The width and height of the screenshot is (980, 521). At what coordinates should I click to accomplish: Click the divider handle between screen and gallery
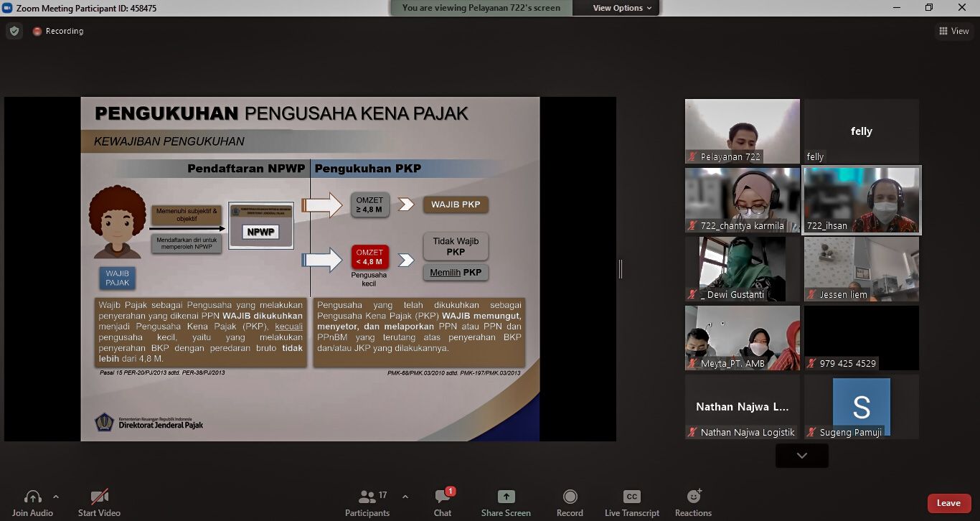click(x=621, y=269)
